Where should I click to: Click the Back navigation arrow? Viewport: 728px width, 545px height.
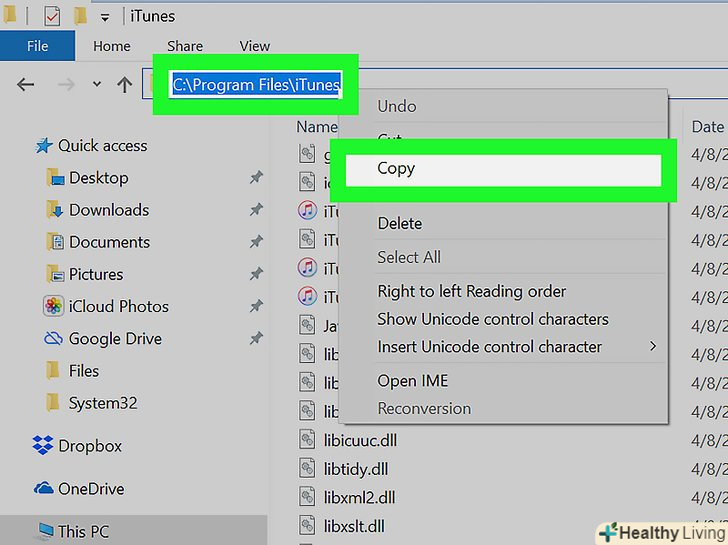pos(26,84)
